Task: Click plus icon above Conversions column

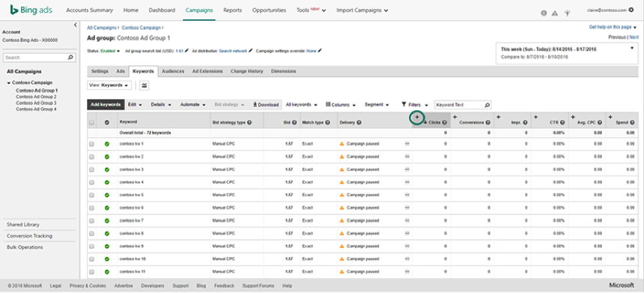Action: point(455,118)
